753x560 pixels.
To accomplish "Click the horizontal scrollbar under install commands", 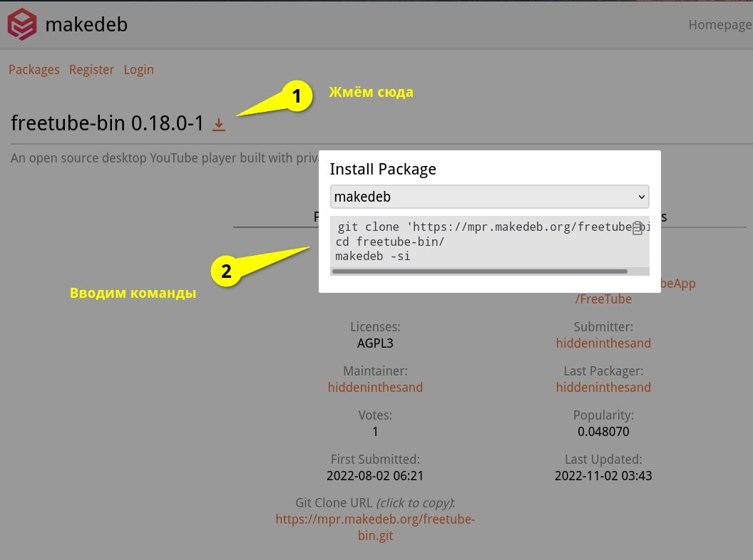I will pyautogui.click(x=480, y=271).
